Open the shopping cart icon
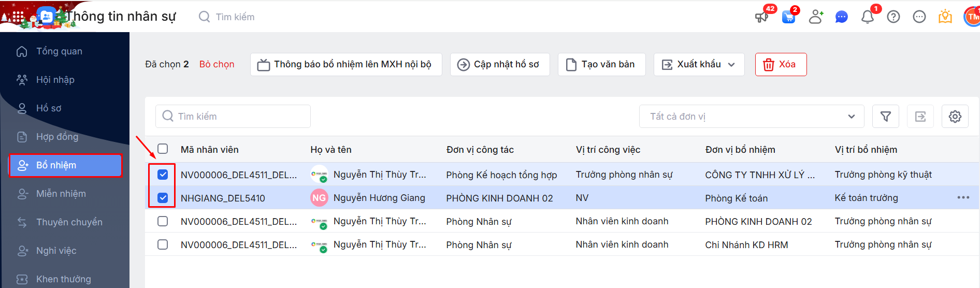 789,17
